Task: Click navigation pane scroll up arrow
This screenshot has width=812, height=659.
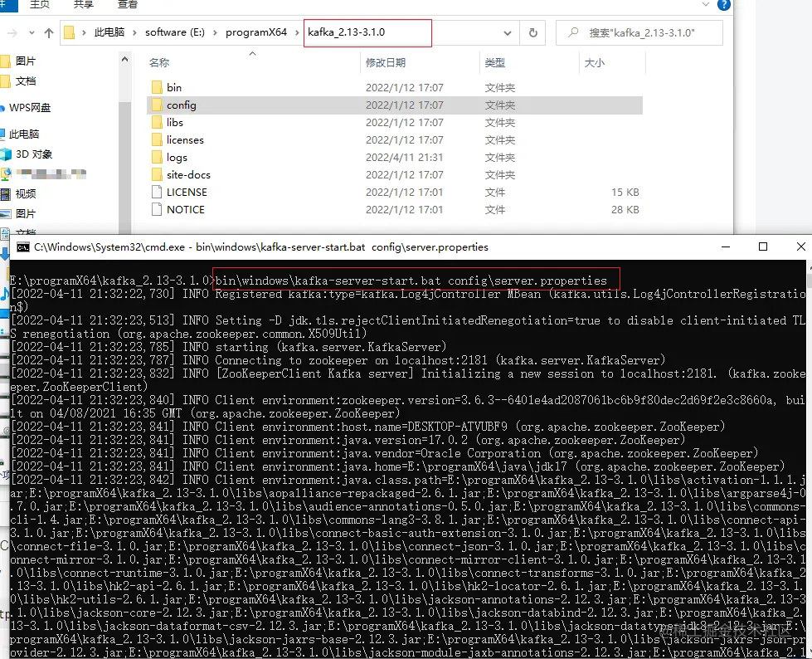Action: click(x=124, y=60)
